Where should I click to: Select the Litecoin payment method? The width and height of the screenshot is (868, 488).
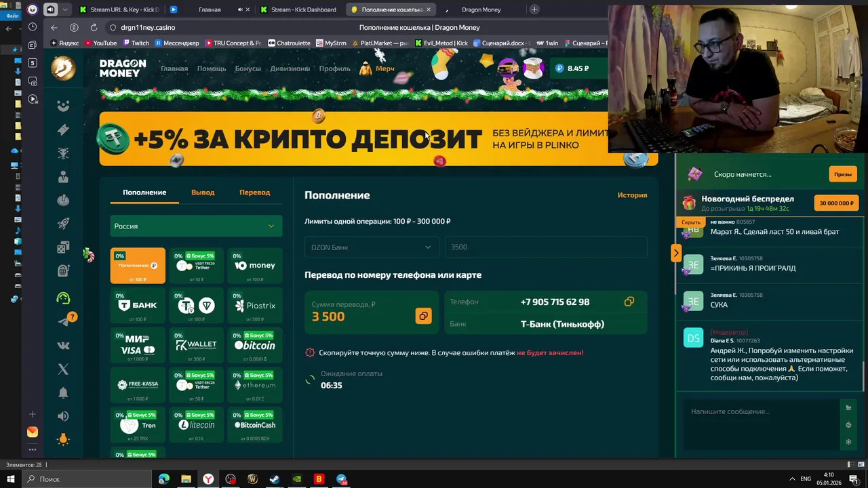coord(196,425)
